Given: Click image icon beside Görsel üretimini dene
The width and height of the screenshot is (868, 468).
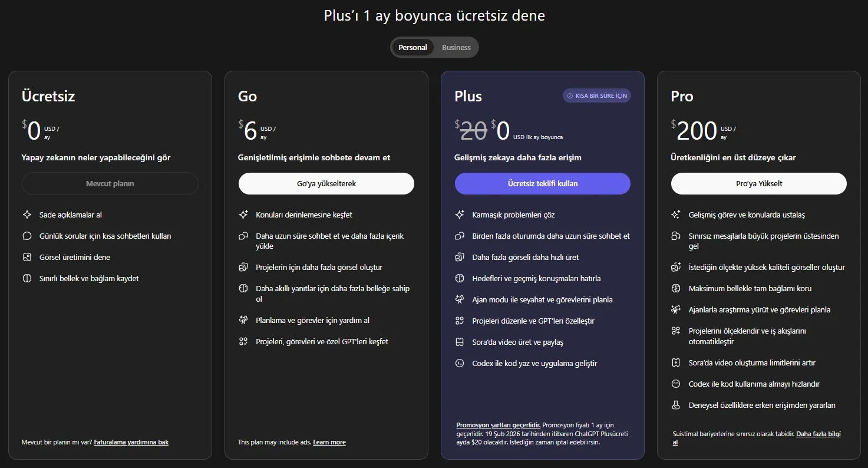Looking at the screenshot, I should [27, 258].
